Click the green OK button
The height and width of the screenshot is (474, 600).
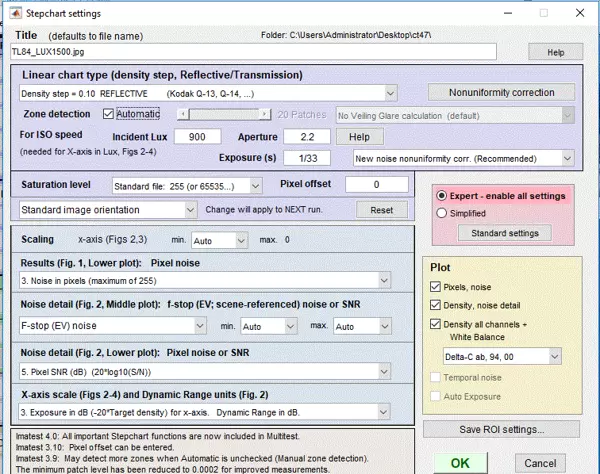pos(459,462)
